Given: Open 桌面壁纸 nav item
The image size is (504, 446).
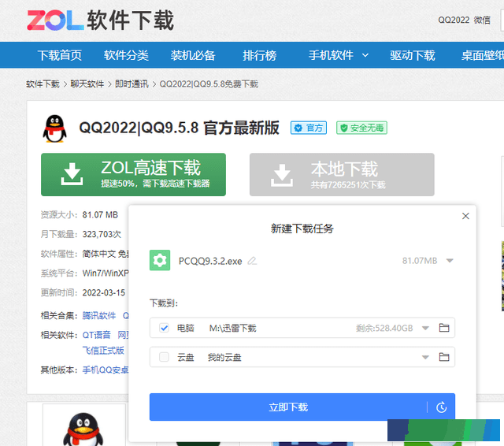Looking at the screenshot, I should click(483, 55).
